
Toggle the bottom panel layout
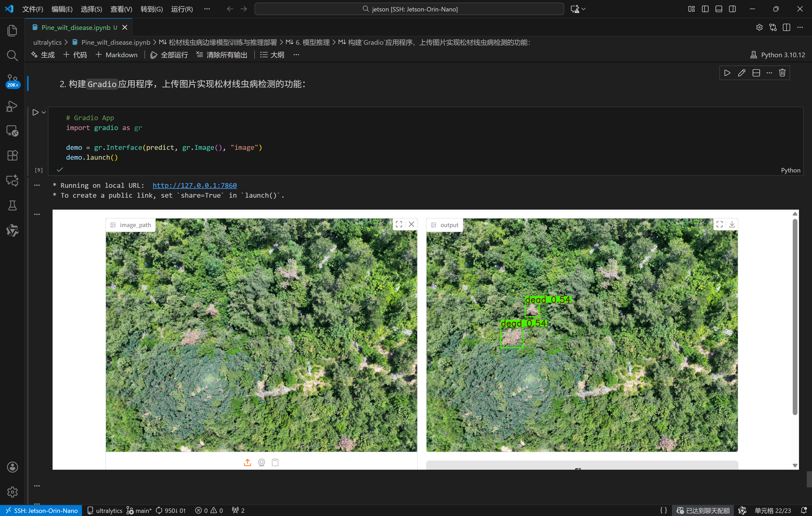[719, 9]
